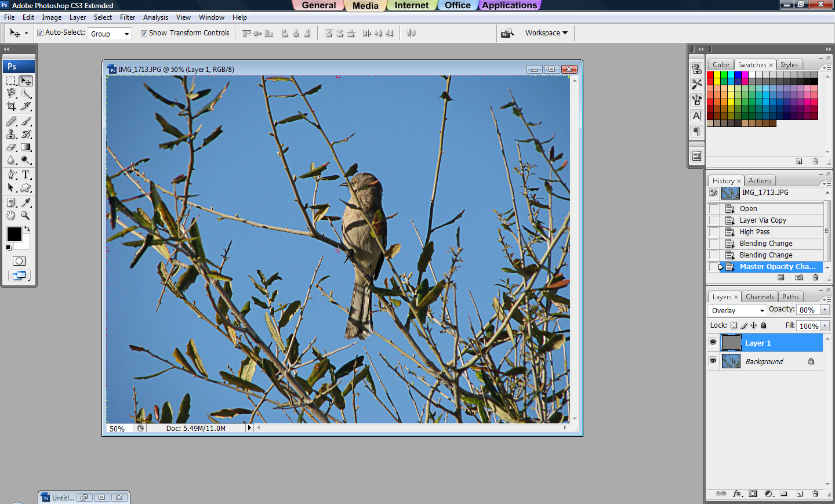Hide the Background layer visibility

pyautogui.click(x=713, y=361)
